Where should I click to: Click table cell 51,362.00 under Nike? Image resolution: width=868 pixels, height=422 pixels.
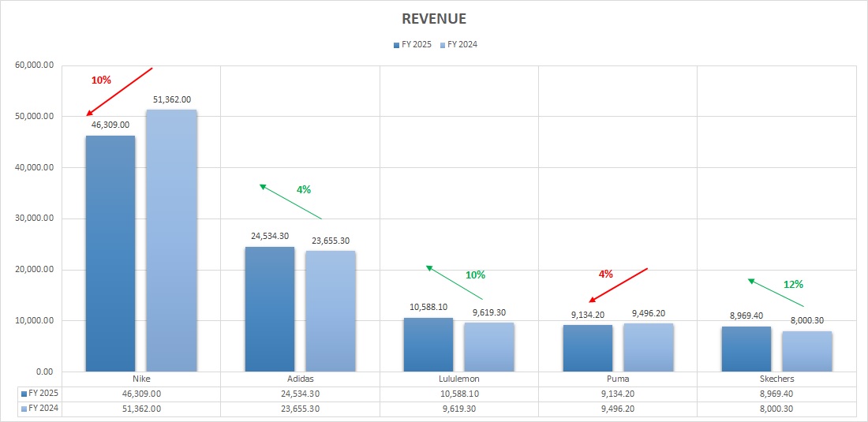pyautogui.click(x=141, y=409)
